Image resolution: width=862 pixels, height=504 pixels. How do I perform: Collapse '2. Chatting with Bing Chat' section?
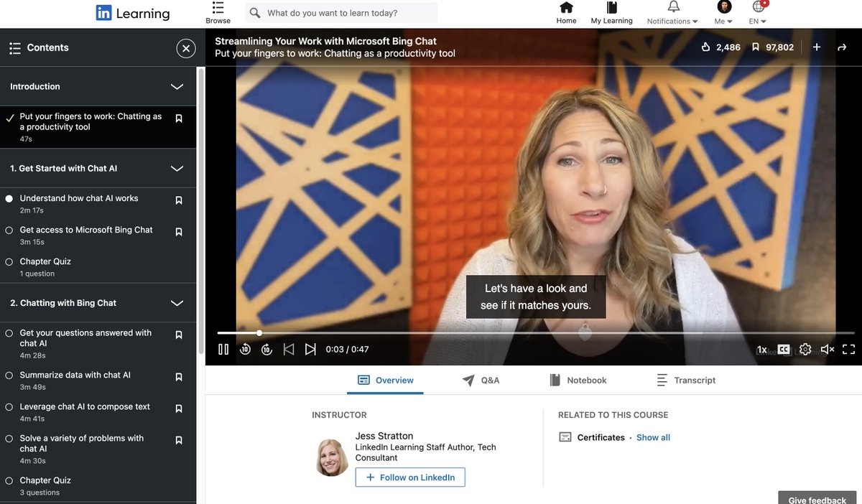(x=177, y=303)
